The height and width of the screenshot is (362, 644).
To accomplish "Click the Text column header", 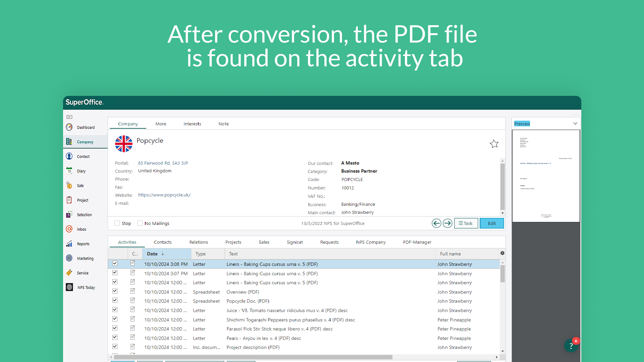I will click(x=330, y=254).
